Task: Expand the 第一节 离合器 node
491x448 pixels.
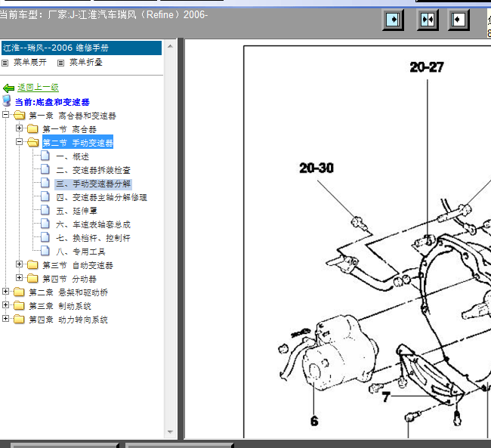Action: (19, 128)
